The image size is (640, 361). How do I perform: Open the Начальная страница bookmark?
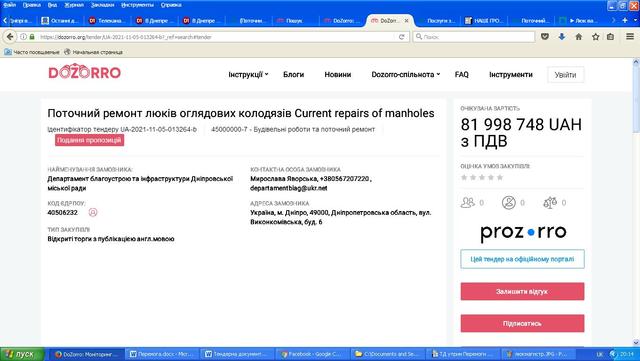tap(93, 52)
